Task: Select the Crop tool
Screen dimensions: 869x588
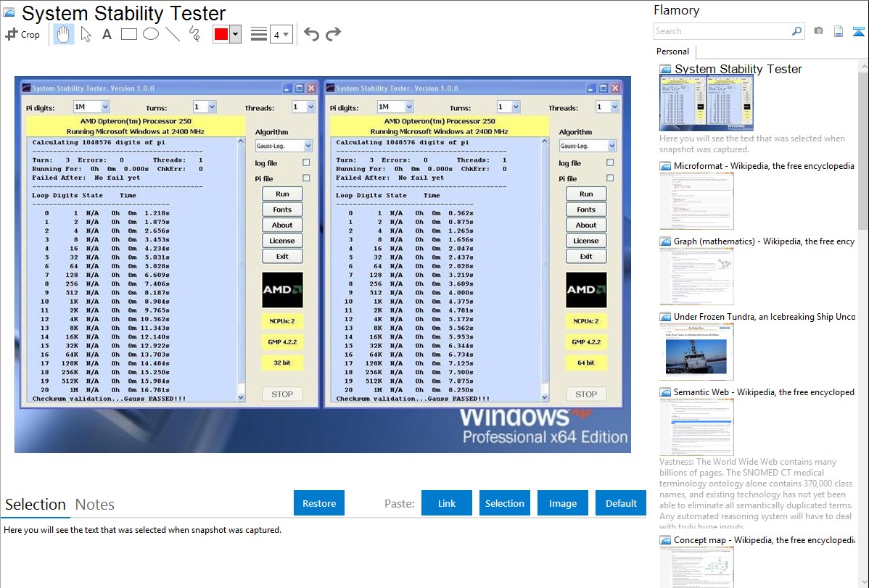Action: tap(22, 34)
